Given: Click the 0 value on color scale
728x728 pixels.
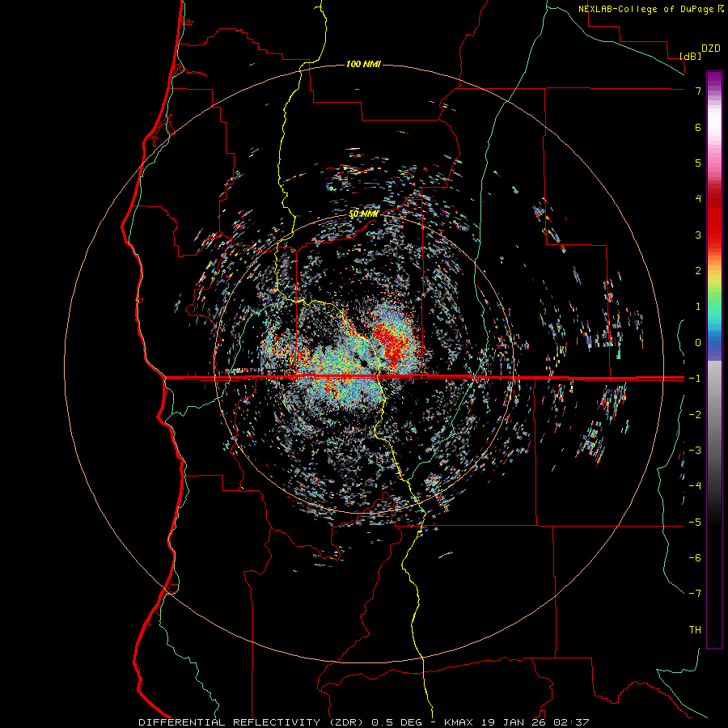Looking at the screenshot, I should [x=698, y=343].
